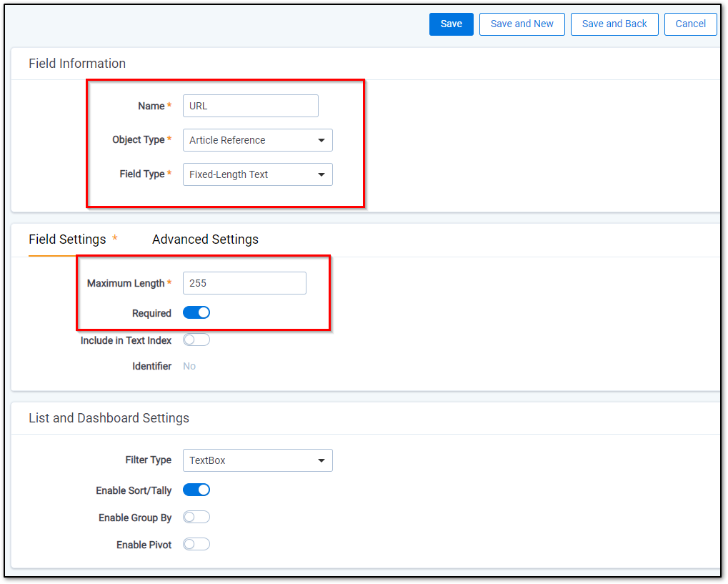Click the Maximum Length input field

[x=244, y=283]
